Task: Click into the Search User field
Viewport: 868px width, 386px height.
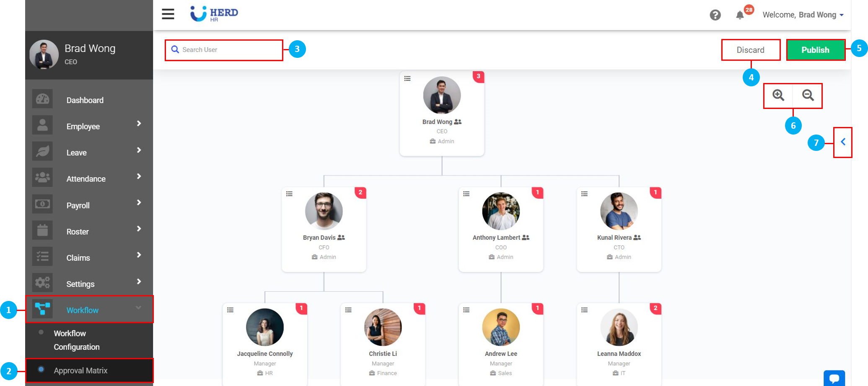Action: tap(228, 50)
